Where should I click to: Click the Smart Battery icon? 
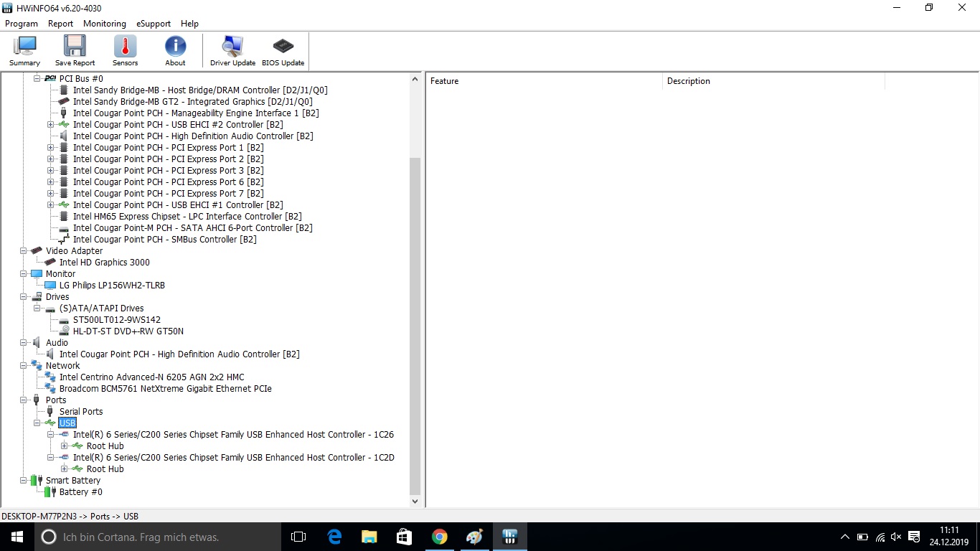tap(37, 481)
